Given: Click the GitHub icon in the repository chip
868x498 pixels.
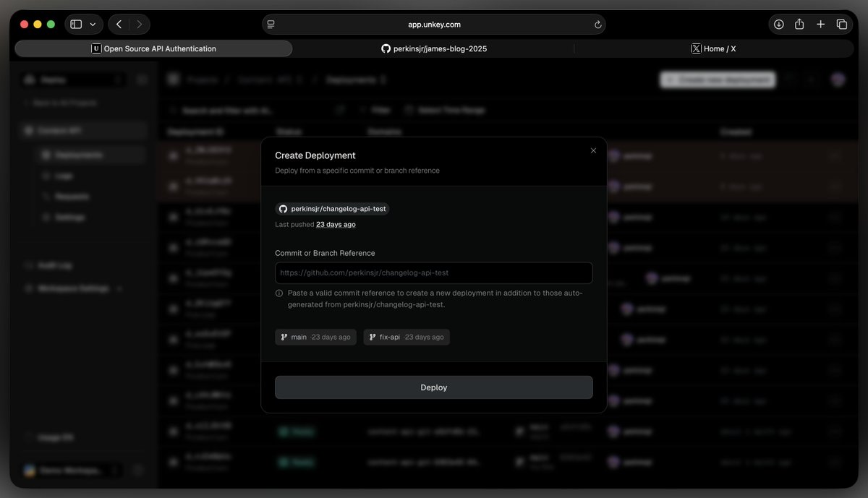Looking at the screenshot, I should tap(283, 209).
